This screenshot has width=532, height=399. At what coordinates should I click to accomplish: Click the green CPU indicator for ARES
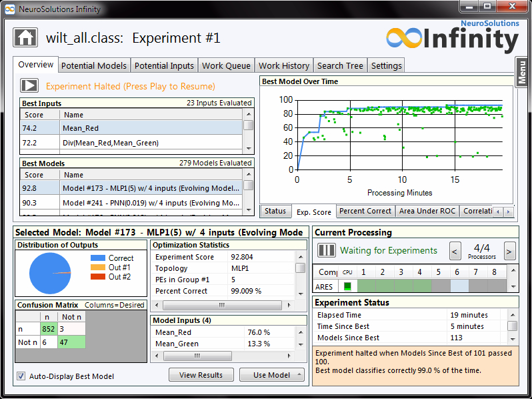point(347,286)
